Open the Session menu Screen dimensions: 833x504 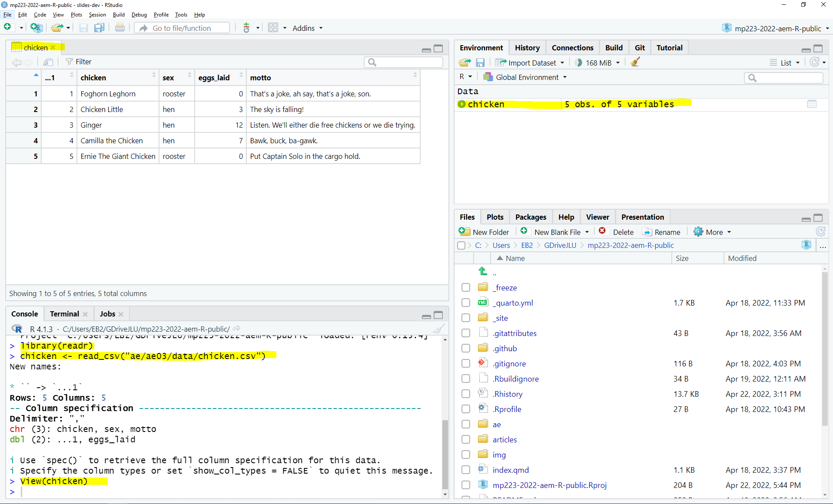(x=97, y=14)
